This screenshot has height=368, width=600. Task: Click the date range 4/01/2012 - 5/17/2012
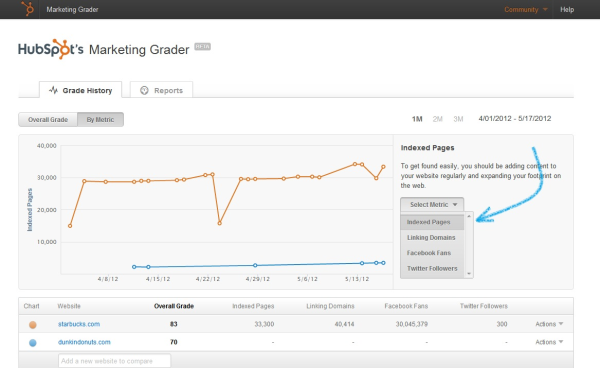pyautogui.click(x=515, y=119)
